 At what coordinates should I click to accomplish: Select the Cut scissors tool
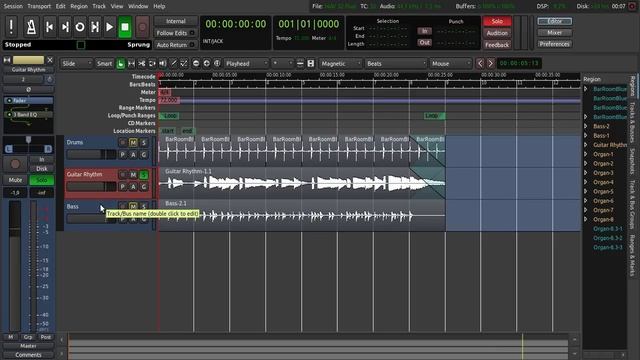pyautogui.click(x=142, y=64)
